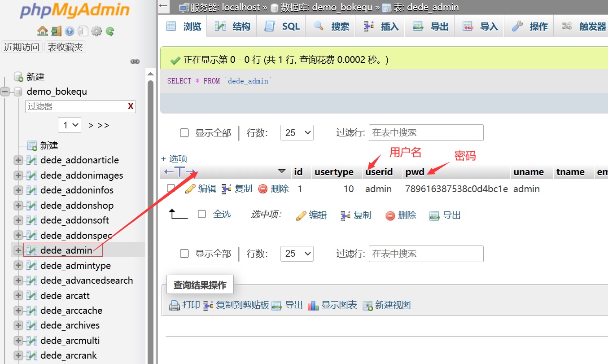Switch to the 结构 tab
The width and height of the screenshot is (608, 364).
pyautogui.click(x=232, y=26)
